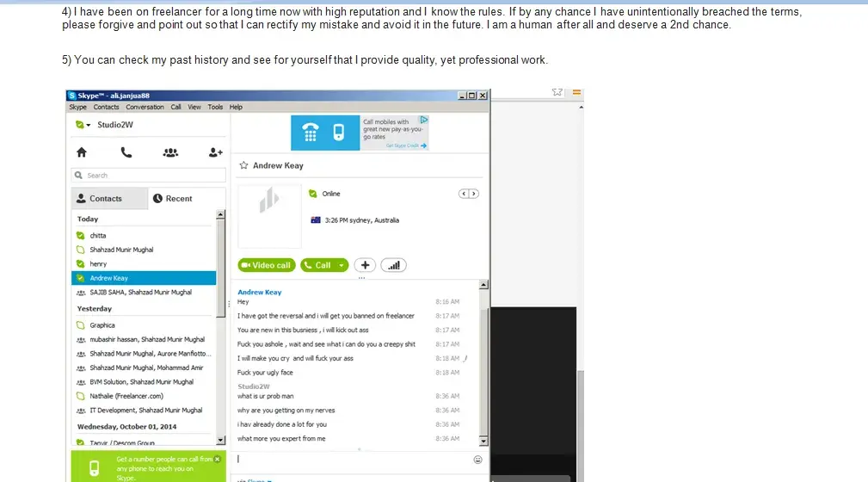The height and width of the screenshot is (482, 868).
Task: Click the plus button beside Call
Action: 365,265
